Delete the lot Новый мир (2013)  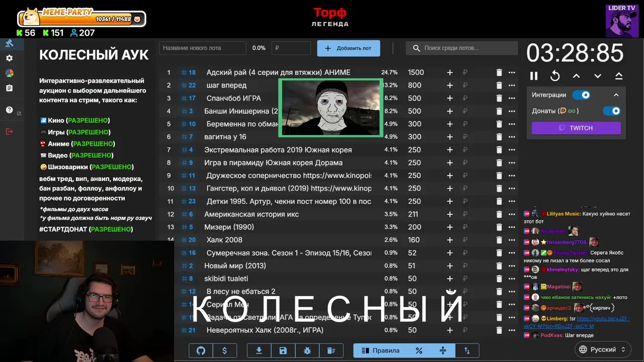point(499,266)
